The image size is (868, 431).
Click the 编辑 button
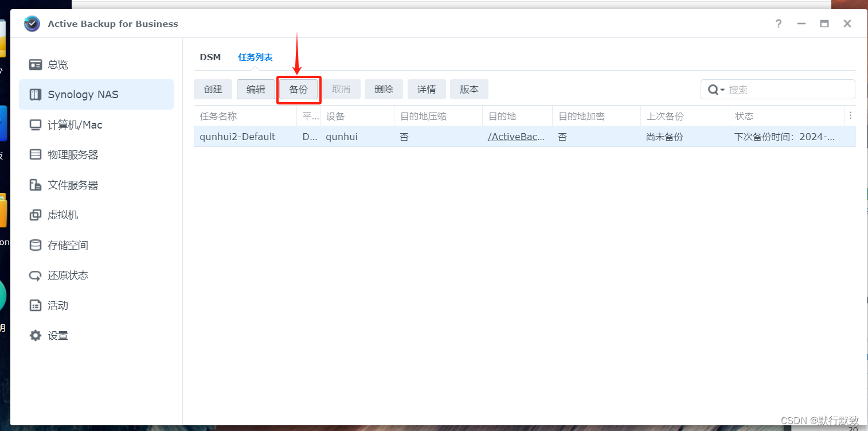pyautogui.click(x=256, y=90)
